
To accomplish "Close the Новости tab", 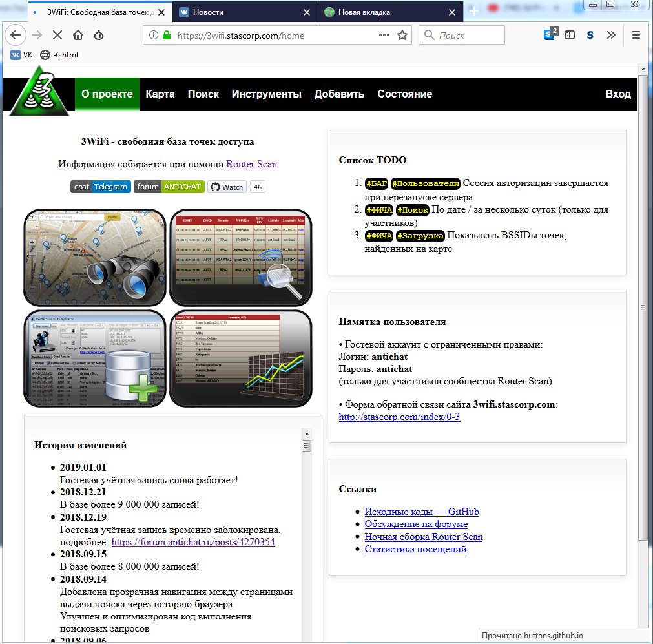I will [307, 12].
